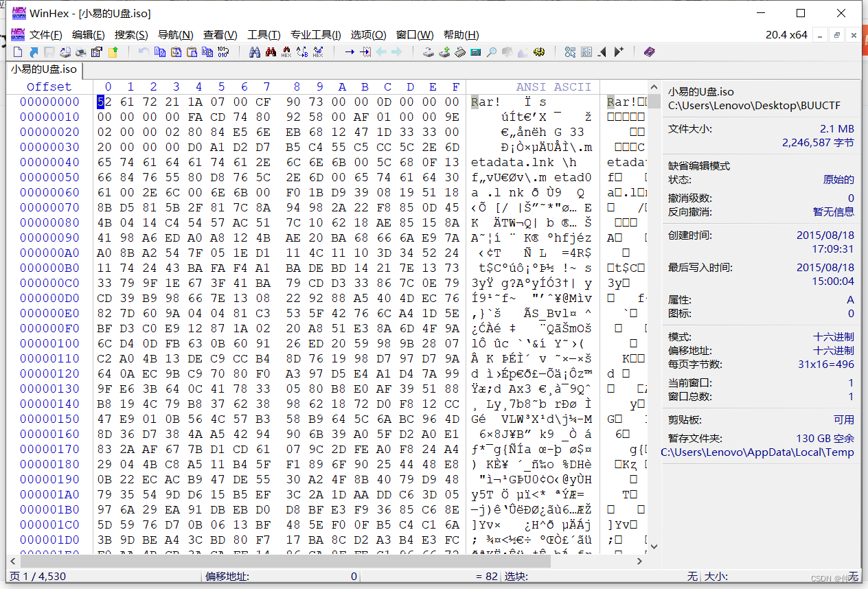Click the Open folder toolbar icon
The height and width of the screenshot is (589, 868).
113,51
